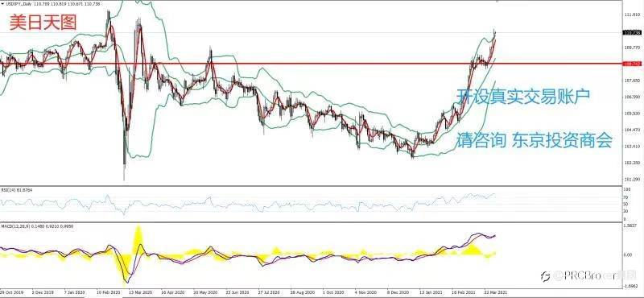The image size is (644, 298).
Task: Click the MACD 0.00 scale label
Action: coord(627,255)
